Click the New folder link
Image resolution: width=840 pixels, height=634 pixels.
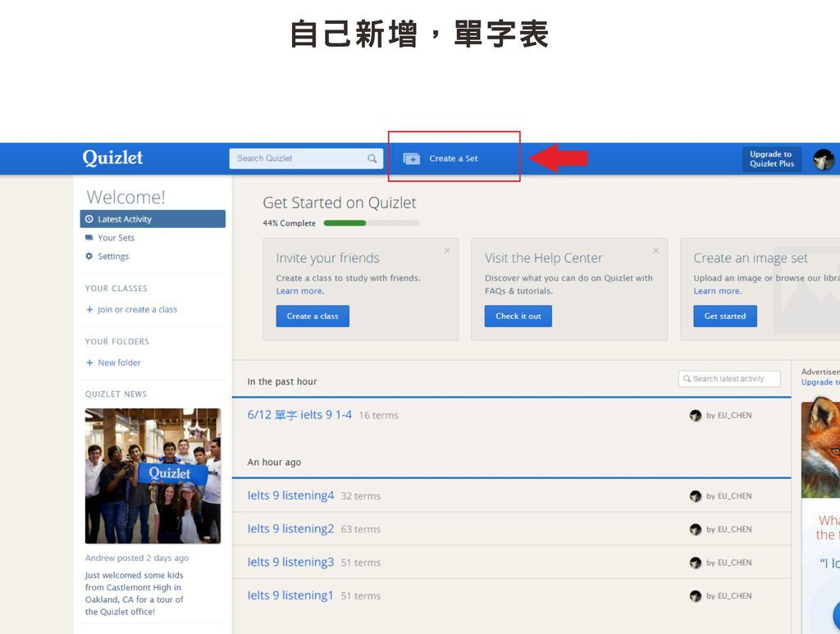tap(119, 363)
